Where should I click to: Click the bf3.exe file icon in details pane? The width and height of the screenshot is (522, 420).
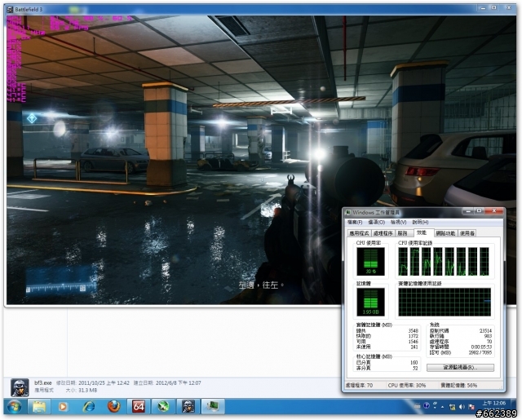pos(20,387)
